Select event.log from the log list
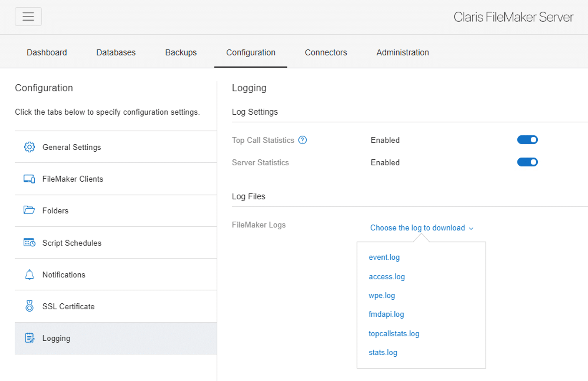Screen dimensions: 588x381 coord(384,257)
